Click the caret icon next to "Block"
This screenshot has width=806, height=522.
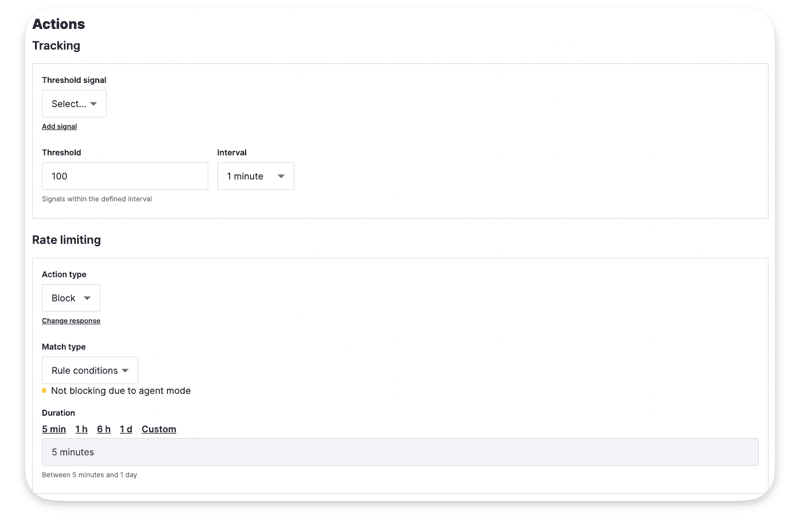click(x=87, y=299)
